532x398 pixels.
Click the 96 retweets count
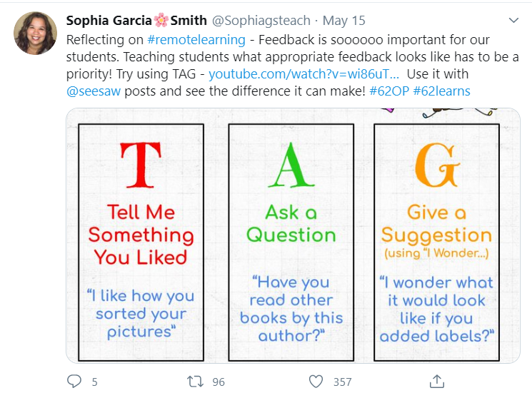coord(219,382)
